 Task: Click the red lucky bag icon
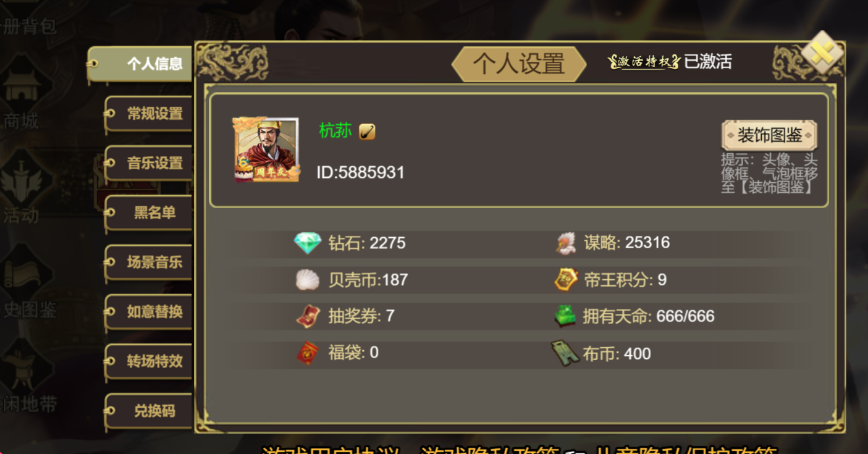pyautogui.click(x=308, y=353)
